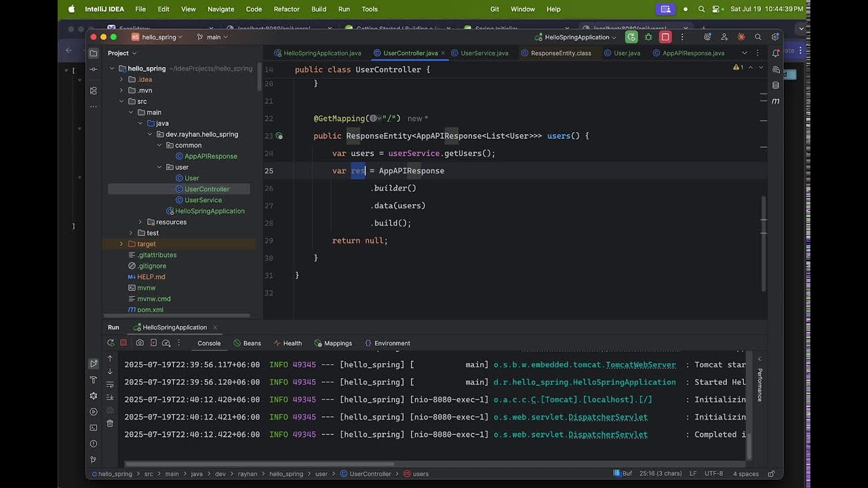Open the AI assistant swirl icon in toolbar
868x488 pixels.
pyautogui.click(x=707, y=37)
